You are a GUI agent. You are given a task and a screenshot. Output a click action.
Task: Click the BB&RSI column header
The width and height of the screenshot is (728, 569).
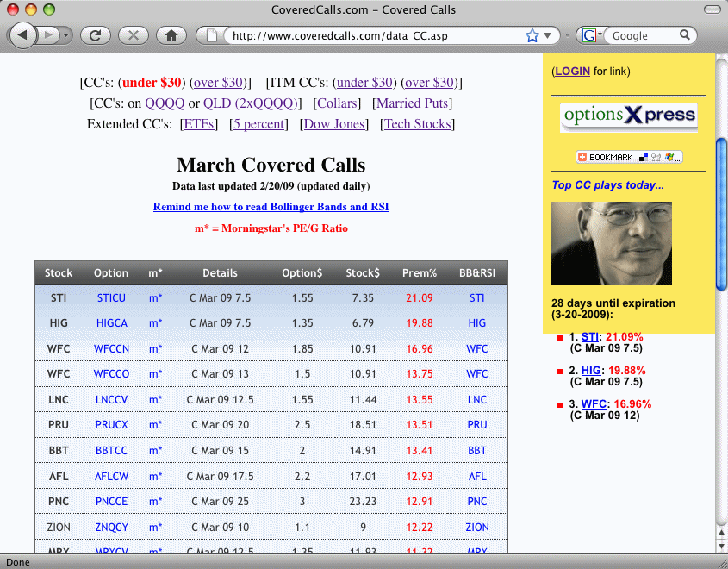(477, 273)
